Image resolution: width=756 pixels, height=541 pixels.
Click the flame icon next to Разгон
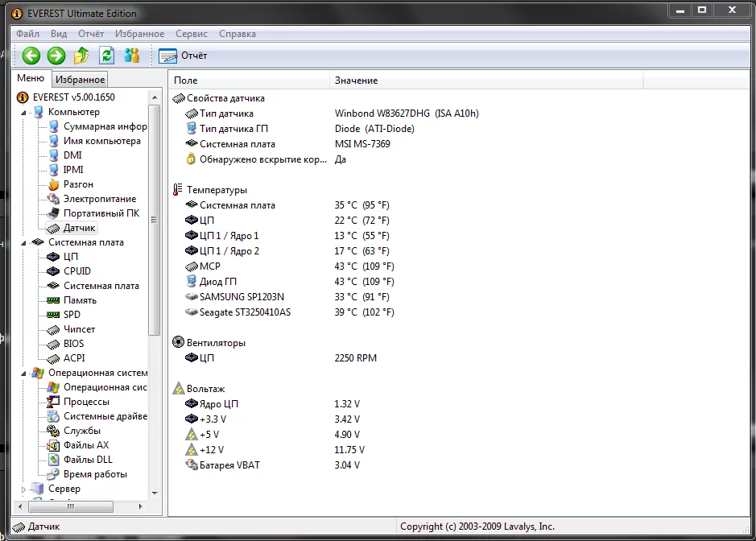[53, 184]
